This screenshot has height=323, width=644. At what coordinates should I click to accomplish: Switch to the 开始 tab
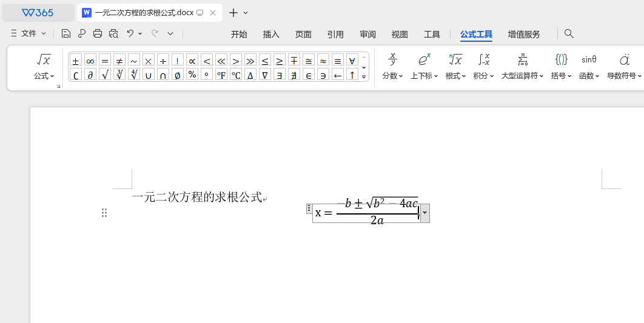(x=239, y=35)
